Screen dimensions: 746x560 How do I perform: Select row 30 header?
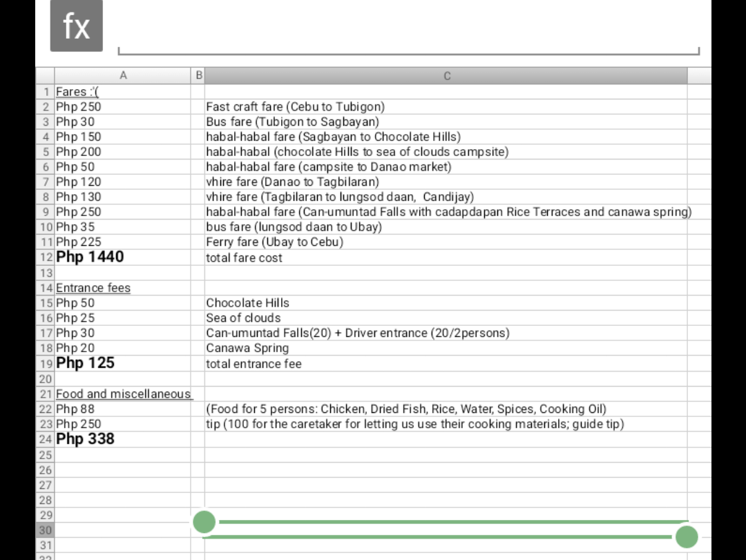click(46, 530)
